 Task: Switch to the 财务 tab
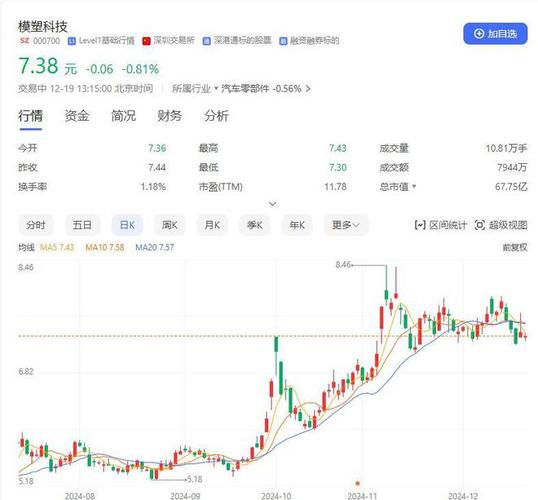click(x=169, y=116)
